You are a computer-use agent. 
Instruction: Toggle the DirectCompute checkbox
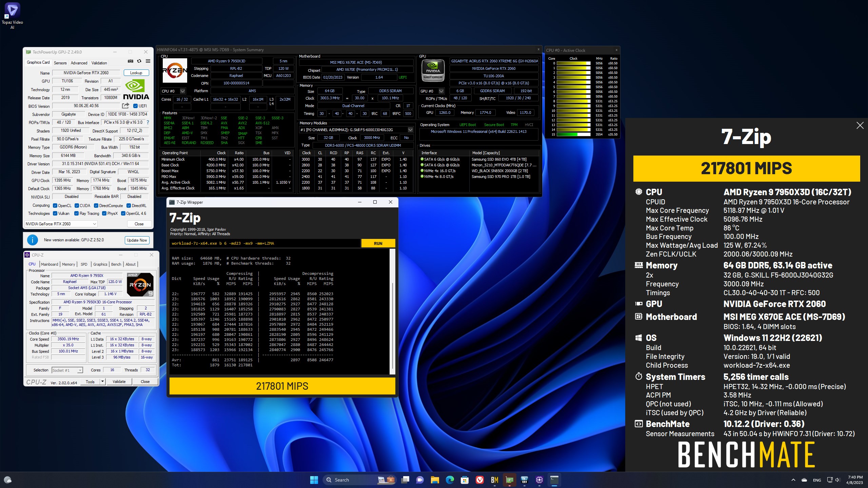[x=96, y=206]
